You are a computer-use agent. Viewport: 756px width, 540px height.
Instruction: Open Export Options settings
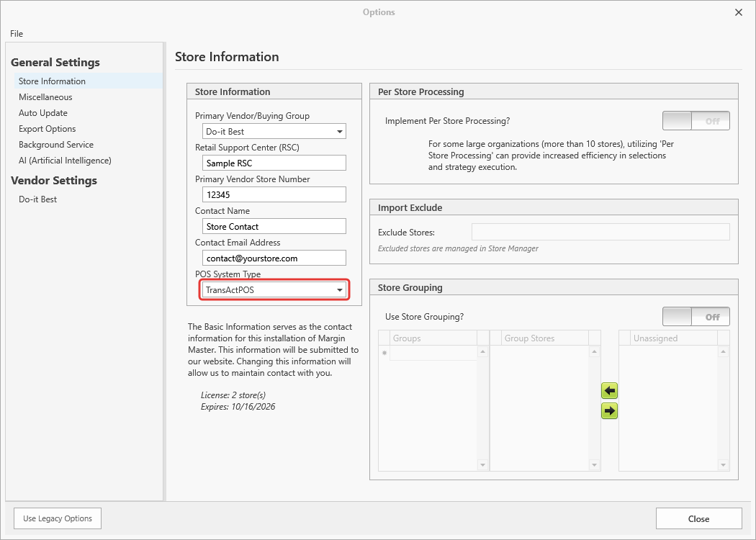pyautogui.click(x=48, y=129)
